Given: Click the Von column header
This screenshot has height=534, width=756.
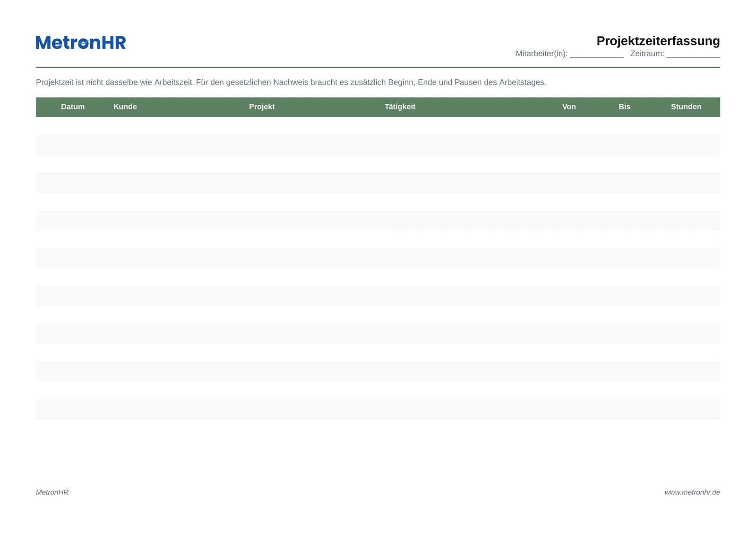Looking at the screenshot, I should 569,107.
